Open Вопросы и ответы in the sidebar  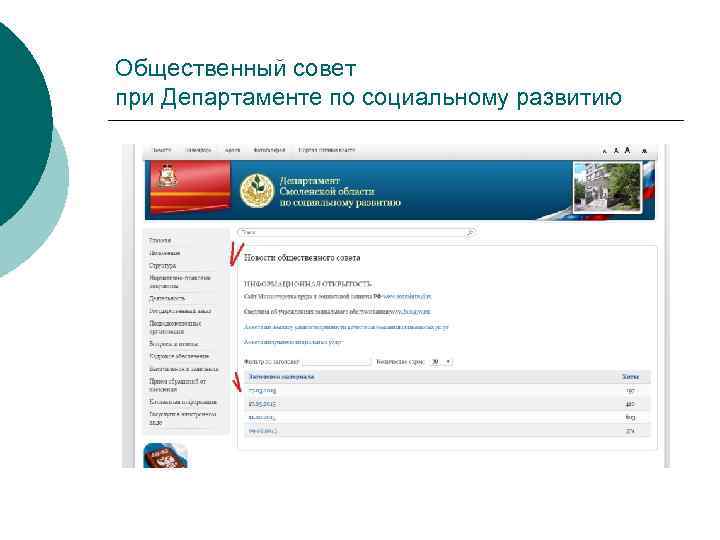(x=174, y=344)
